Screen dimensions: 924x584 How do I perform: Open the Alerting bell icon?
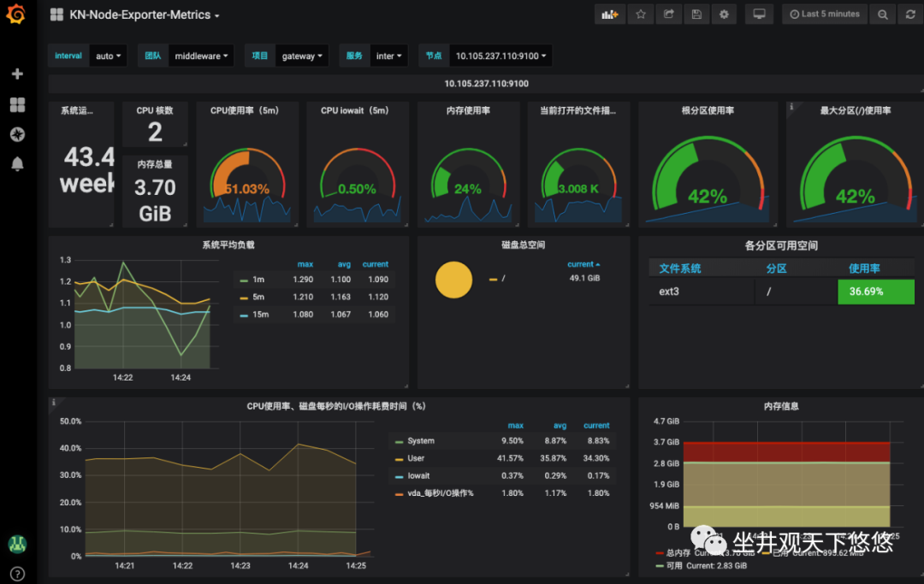(17, 164)
